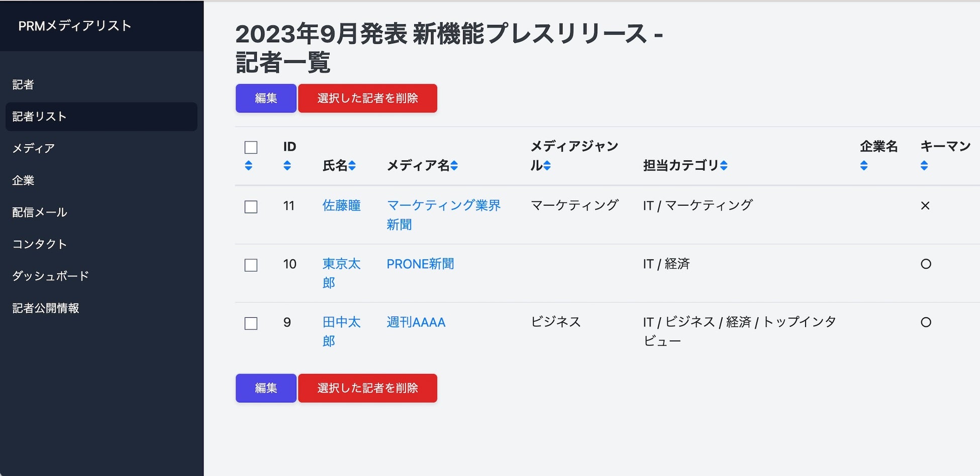Click the sort arrows under キーマン
980x476 pixels.
(924, 165)
